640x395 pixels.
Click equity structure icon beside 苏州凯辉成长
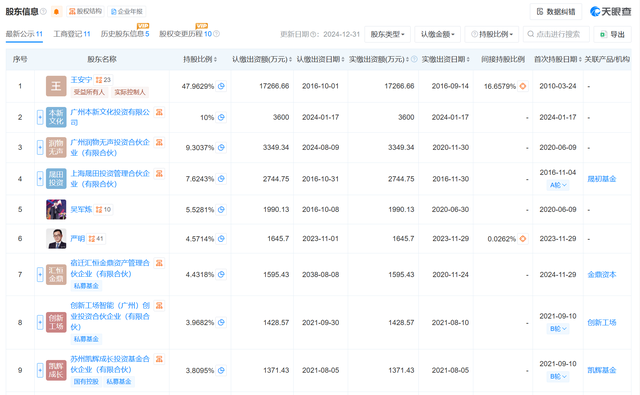point(159,359)
